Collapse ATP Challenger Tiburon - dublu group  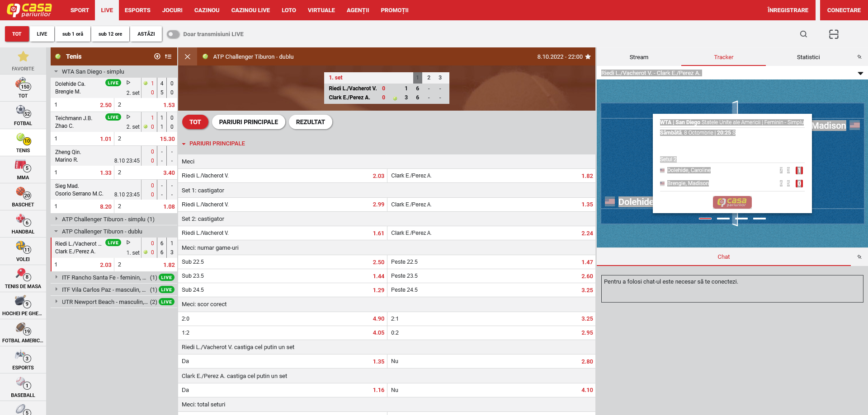point(114,231)
